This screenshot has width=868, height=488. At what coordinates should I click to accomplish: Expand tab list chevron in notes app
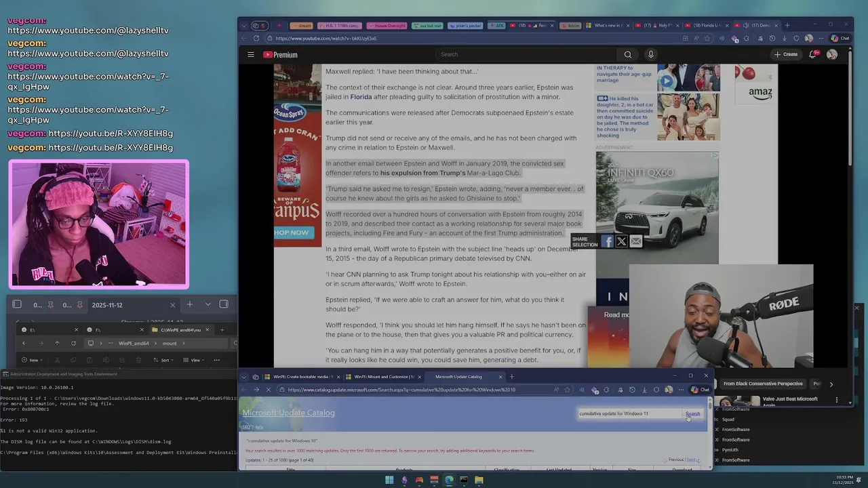pos(208,304)
